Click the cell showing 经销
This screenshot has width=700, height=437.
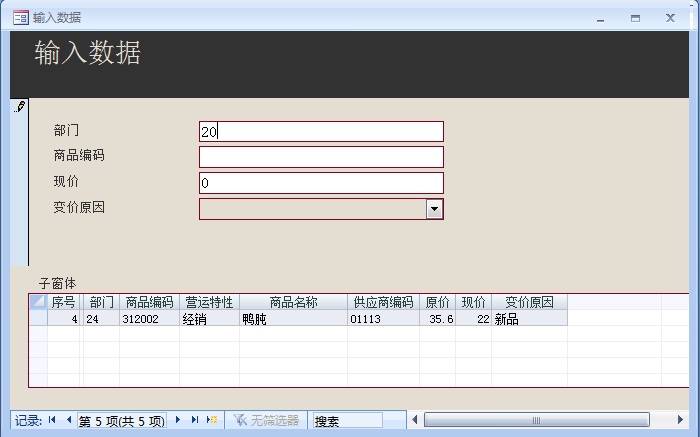[209, 318]
